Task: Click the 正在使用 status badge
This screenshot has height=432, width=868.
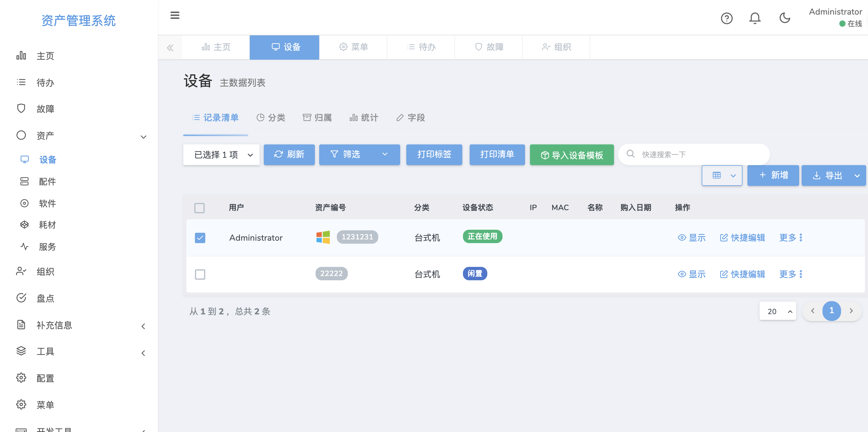Action: tap(482, 236)
